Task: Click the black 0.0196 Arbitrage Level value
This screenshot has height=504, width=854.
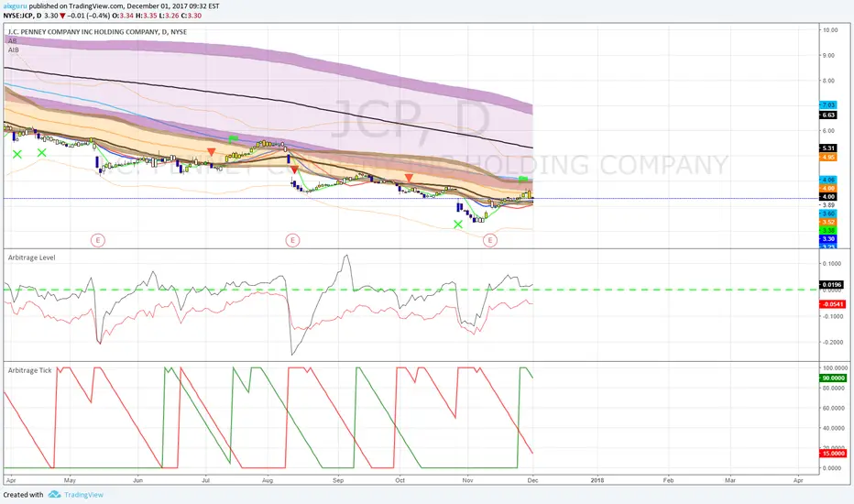Action: pyautogui.click(x=832, y=285)
